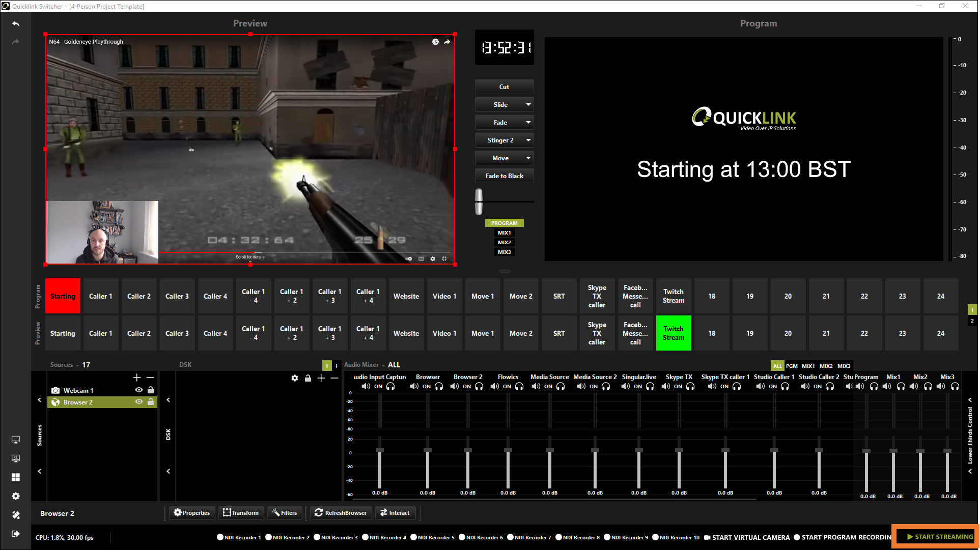The image size is (980, 550).
Task: Click the Start Virtual Camera icon
Action: 707,537
